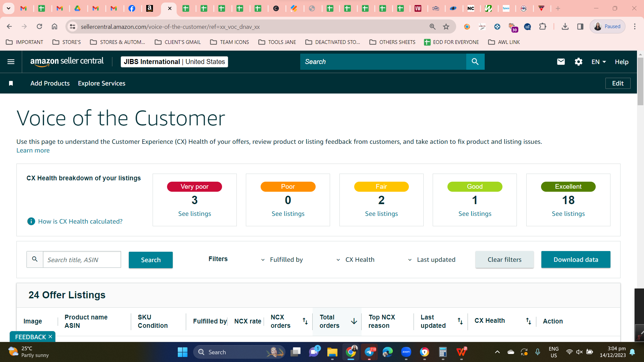Click the bookmark flag icon in the nav bar

coord(11,83)
